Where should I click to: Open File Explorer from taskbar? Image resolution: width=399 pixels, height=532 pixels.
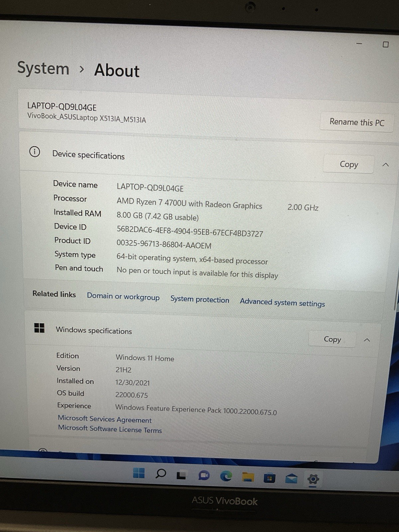click(248, 477)
